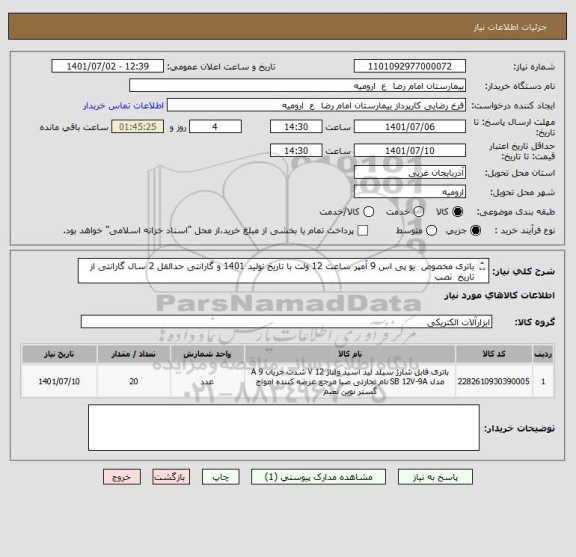The image size is (576, 557).
Task: Select the کالا radio button
Action: (x=458, y=212)
